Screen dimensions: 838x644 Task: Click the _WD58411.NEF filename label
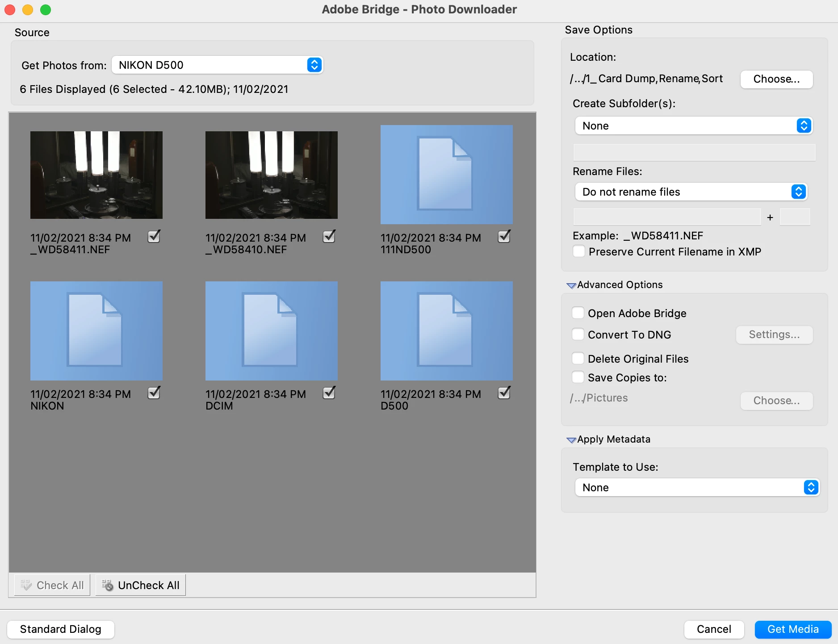[x=70, y=250]
